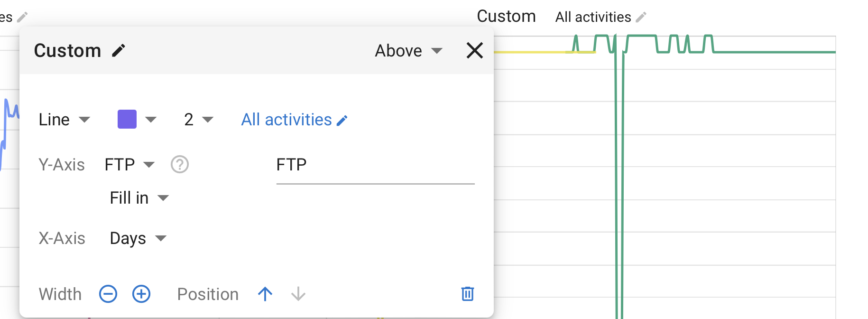Move chart position down with arrow

pos(298,294)
